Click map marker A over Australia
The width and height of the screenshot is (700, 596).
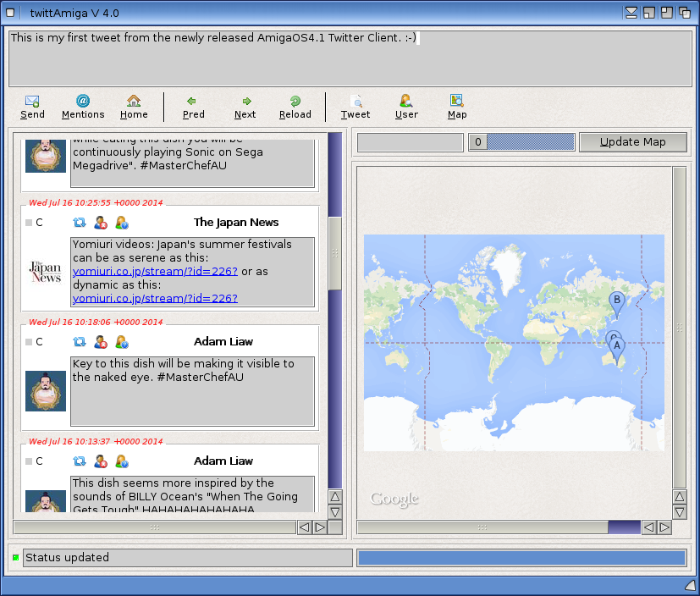[x=617, y=346]
